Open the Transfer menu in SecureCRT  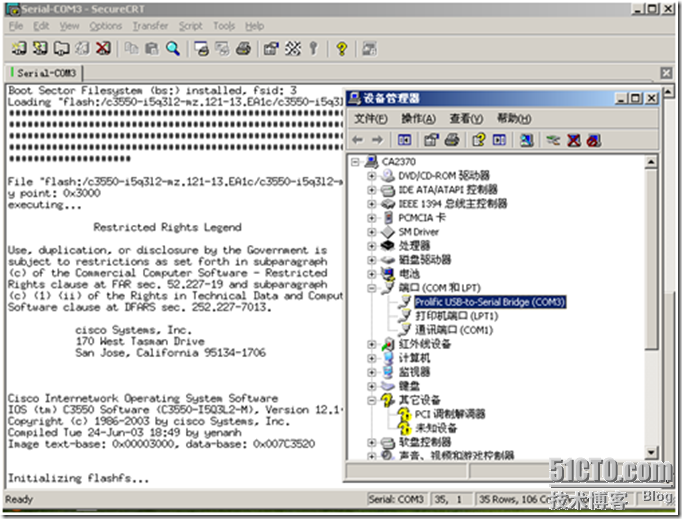point(150,26)
